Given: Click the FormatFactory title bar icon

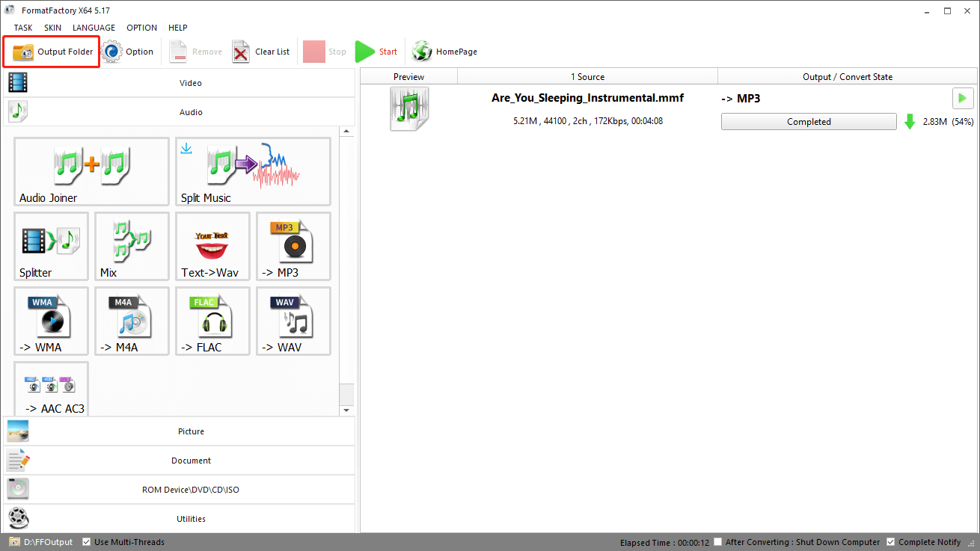Looking at the screenshot, I should tap(10, 10).
